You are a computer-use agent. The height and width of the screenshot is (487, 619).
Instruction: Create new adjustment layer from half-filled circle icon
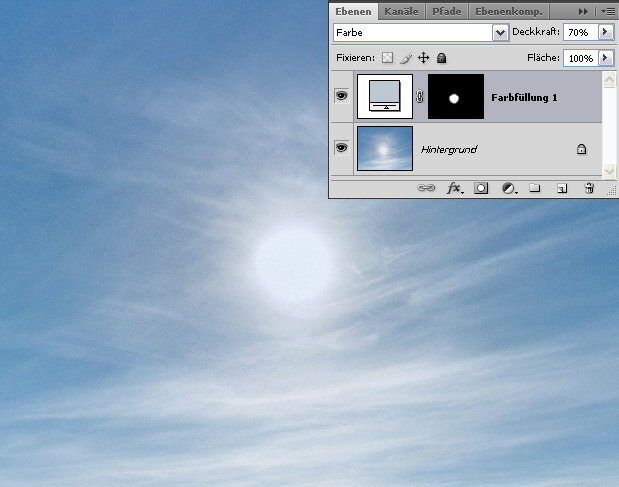tap(508, 187)
